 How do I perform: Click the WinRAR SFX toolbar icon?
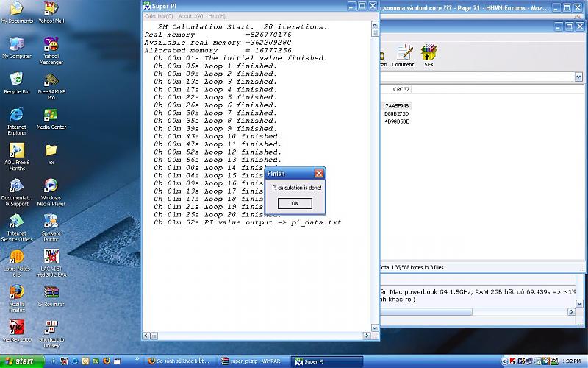pos(429,54)
